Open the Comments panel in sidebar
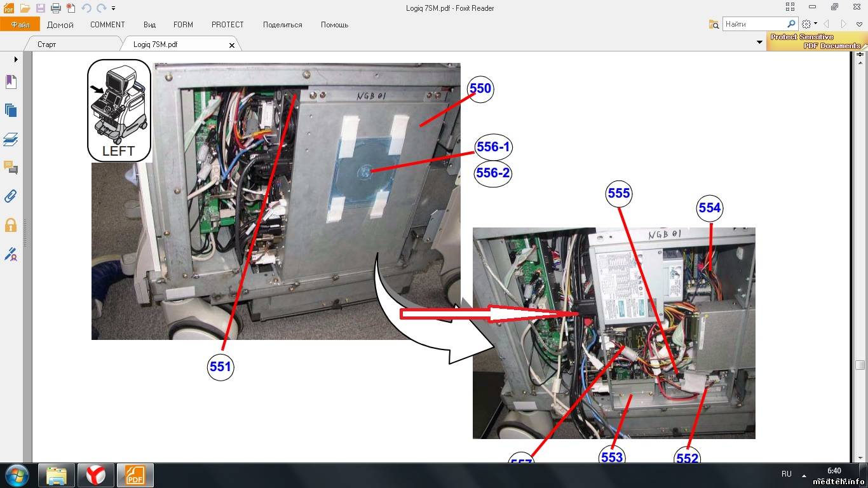This screenshot has width=868, height=488. (x=11, y=168)
